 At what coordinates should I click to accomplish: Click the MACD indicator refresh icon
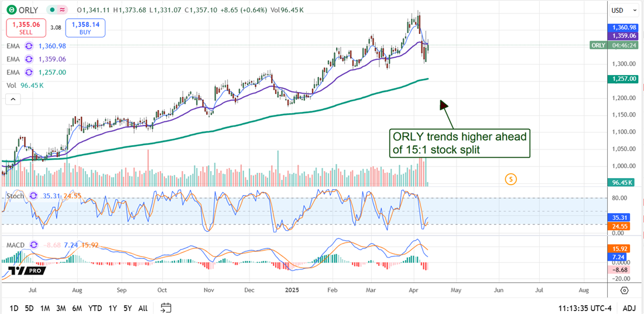pyautogui.click(x=34, y=244)
